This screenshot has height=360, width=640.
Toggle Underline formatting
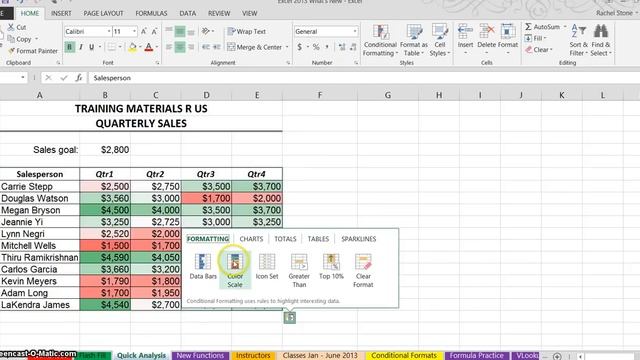pos(91,47)
